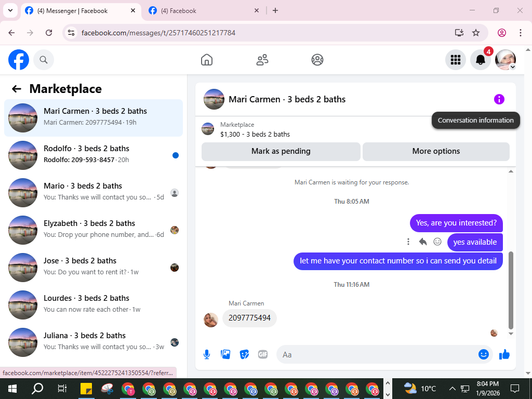Open the Facebook search magnifier
The width and height of the screenshot is (532, 399).
[x=44, y=60]
